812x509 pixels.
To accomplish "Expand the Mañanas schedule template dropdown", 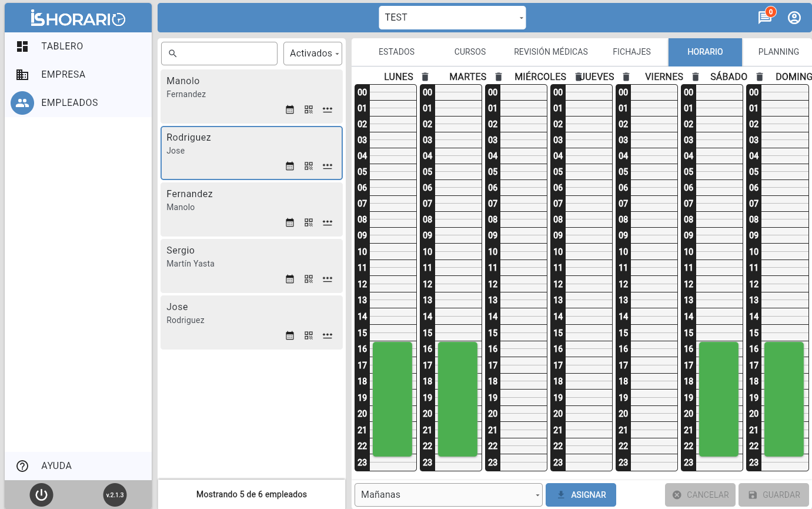I will click(448, 495).
